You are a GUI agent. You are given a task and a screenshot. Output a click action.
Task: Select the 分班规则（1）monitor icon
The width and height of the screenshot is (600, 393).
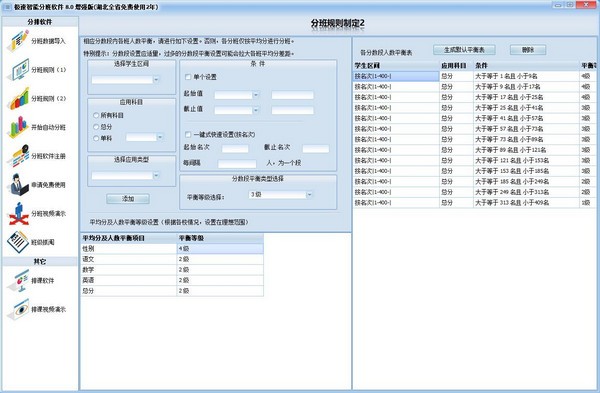(x=18, y=70)
